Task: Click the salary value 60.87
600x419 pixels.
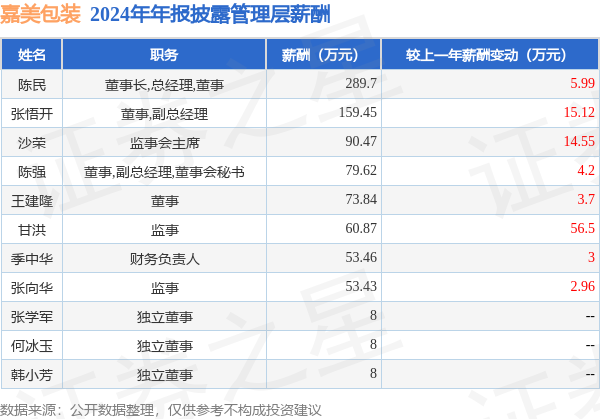Action: pos(361,228)
